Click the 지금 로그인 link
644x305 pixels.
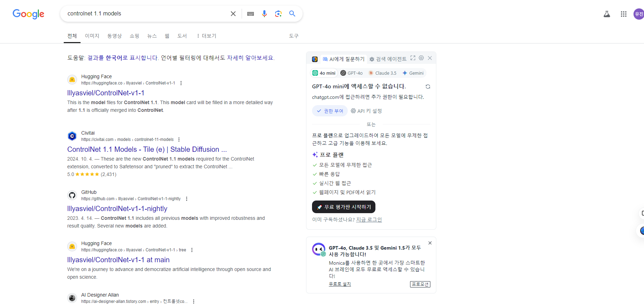tap(369, 219)
